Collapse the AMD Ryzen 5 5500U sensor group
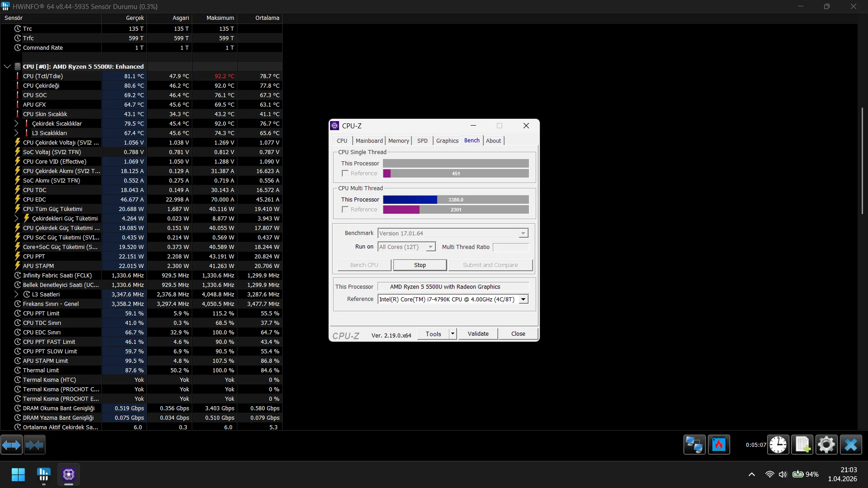 [7, 66]
